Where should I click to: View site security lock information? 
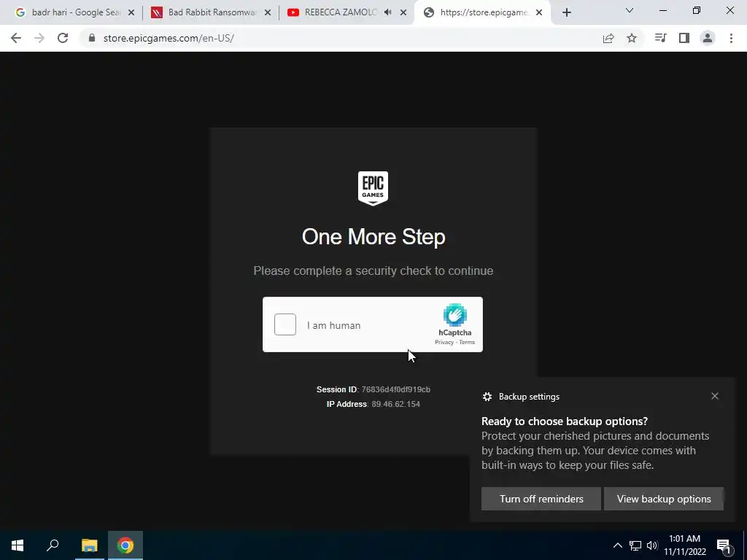pyautogui.click(x=92, y=38)
